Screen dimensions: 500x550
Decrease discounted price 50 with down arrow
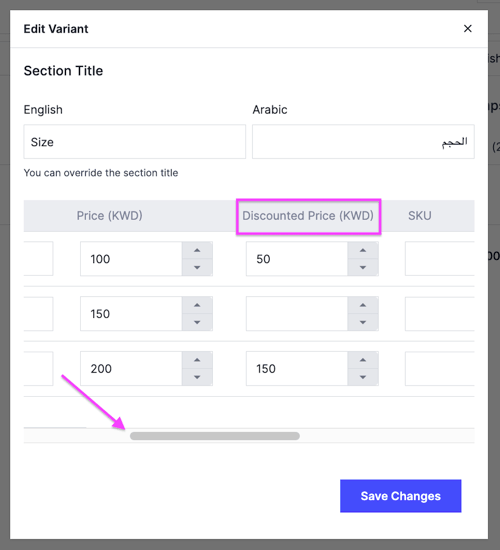(x=363, y=267)
